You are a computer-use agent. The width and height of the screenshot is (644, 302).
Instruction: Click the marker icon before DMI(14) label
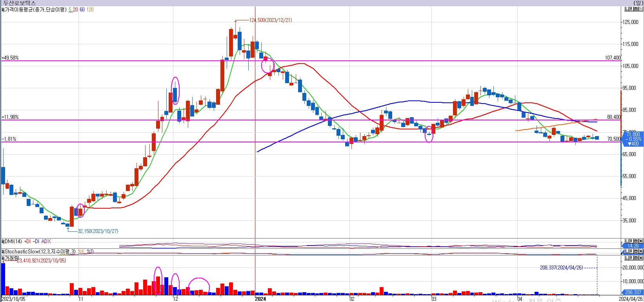click(3, 241)
